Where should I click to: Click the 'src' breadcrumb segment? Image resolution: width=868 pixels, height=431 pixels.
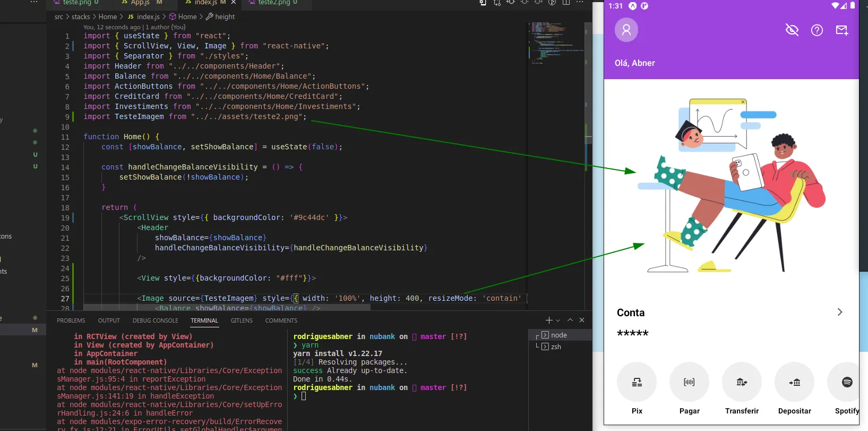tap(59, 17)
